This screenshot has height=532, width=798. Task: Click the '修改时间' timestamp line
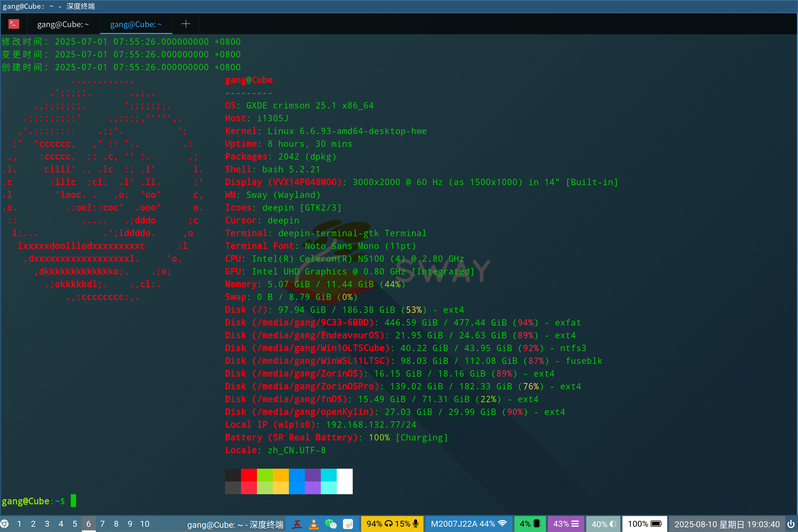tap(121, 42)
